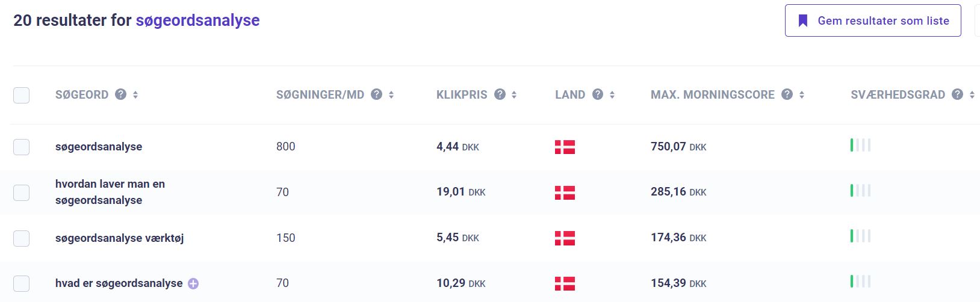Sort by SØGEORD using the sort arrows
This screenshot has height=302, width=980.
point(135,94)
